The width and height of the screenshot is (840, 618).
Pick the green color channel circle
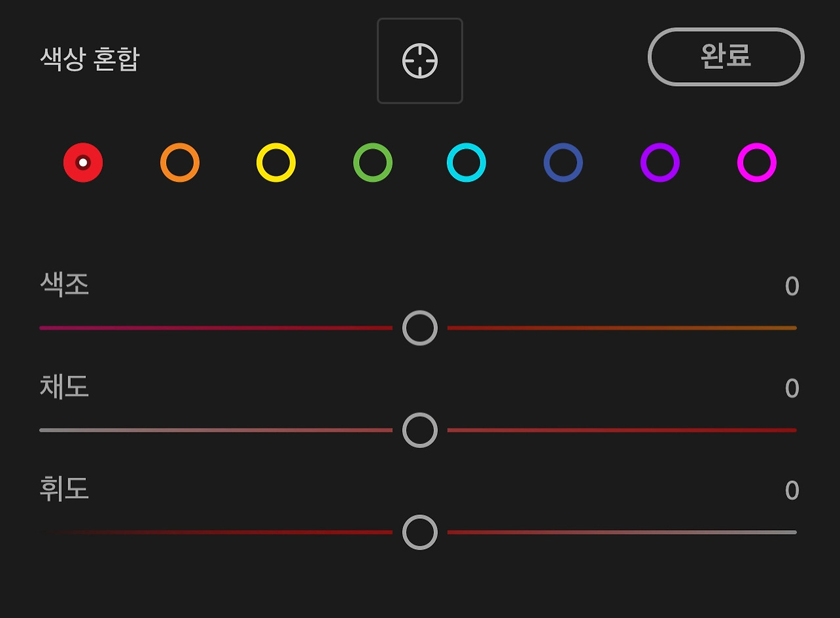(x=373, y=163)
